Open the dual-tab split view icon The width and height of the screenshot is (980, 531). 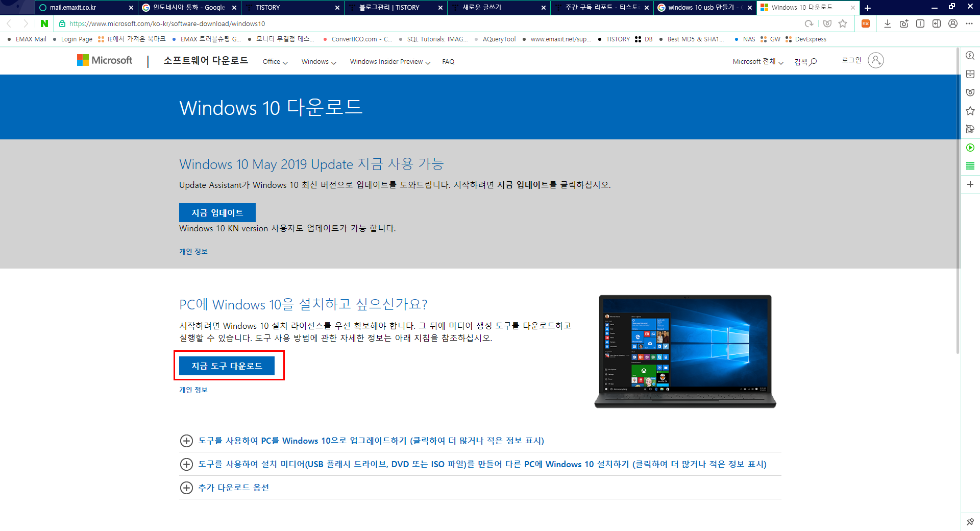click(920, 23)
